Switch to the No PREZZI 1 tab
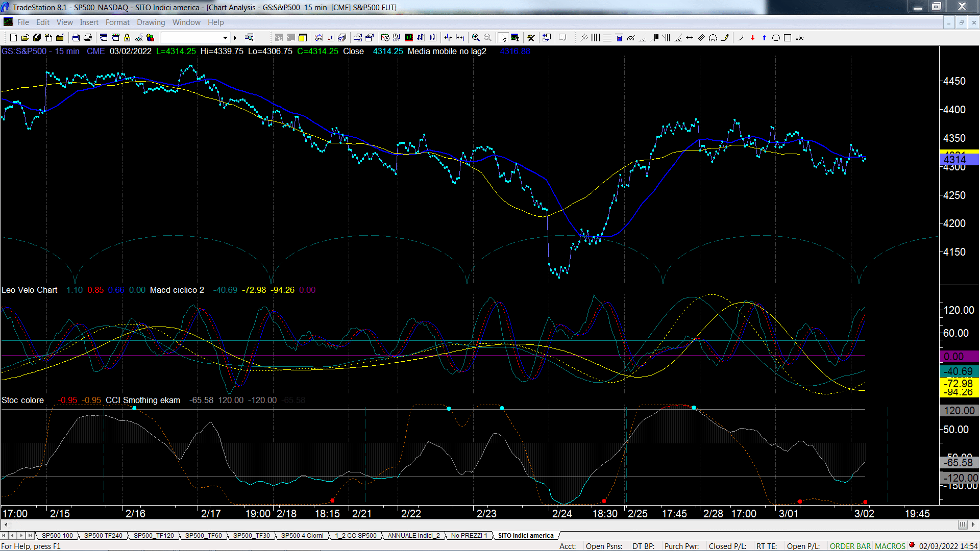 click(x=469, y=536)
